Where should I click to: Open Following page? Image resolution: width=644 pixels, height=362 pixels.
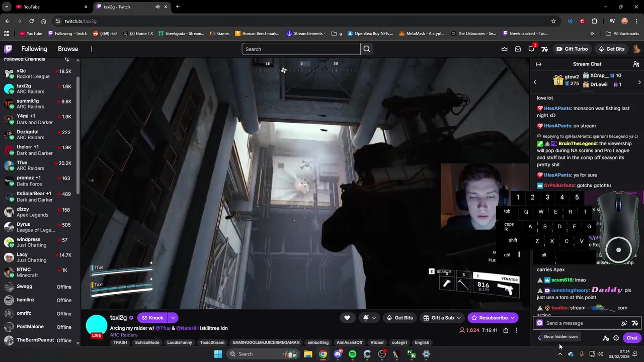pyautogui.click(x=34, y=49)
